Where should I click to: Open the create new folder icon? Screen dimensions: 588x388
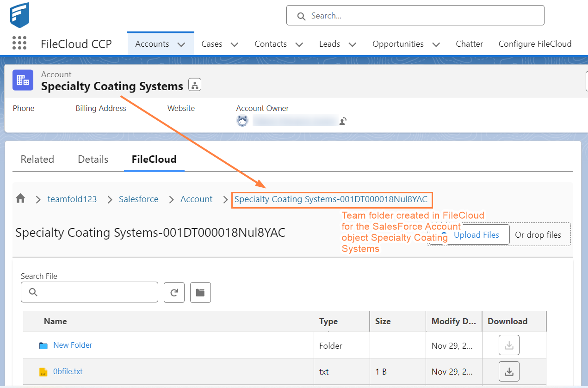point(200,292)
